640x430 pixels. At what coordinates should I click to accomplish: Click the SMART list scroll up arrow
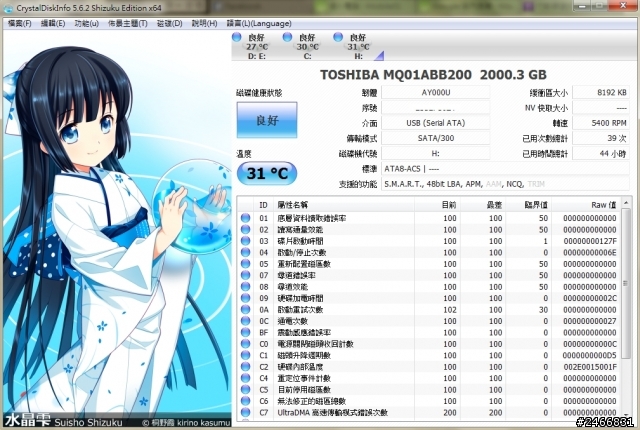point(625,203)
